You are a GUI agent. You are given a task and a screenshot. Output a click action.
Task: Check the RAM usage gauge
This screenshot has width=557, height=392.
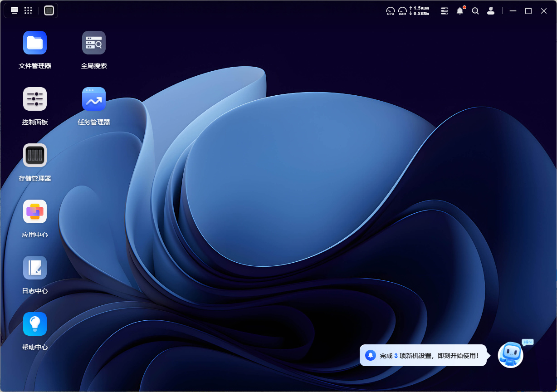[402, 11]
